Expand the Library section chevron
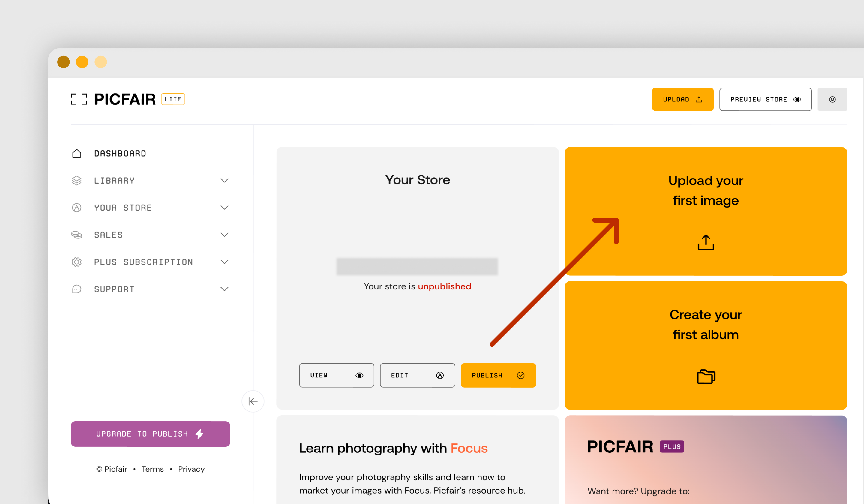The height and width of the screenshot is (504, 864). pyautogui.click(x=225, y=180)
